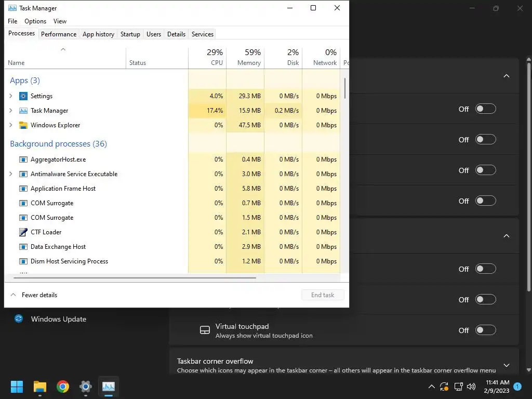This screenshot has height=399, width=532.
Task: Sort processes by Disk column header
Action: click(283, 58)
